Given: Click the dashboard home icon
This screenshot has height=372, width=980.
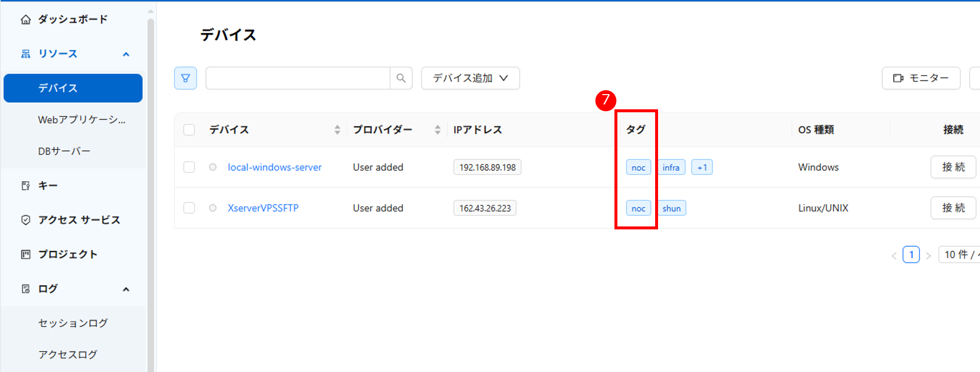Looking at the screenshot, I should [25, 20].
